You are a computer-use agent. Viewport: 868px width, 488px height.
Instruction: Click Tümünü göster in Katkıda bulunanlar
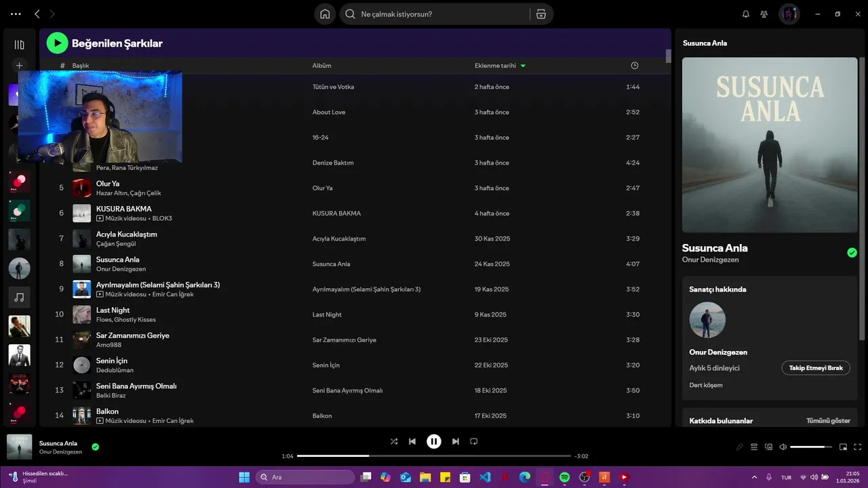(828, 421)
